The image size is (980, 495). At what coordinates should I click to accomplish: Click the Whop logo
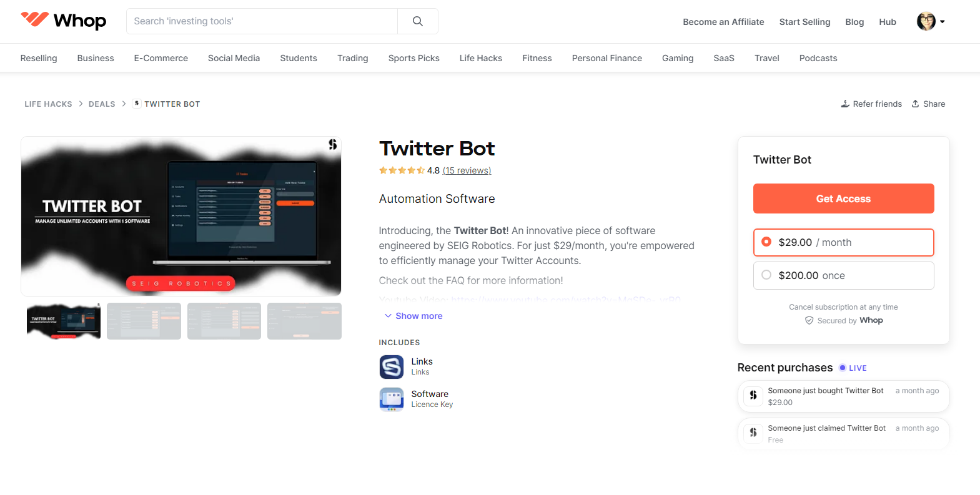coord(63,21)
